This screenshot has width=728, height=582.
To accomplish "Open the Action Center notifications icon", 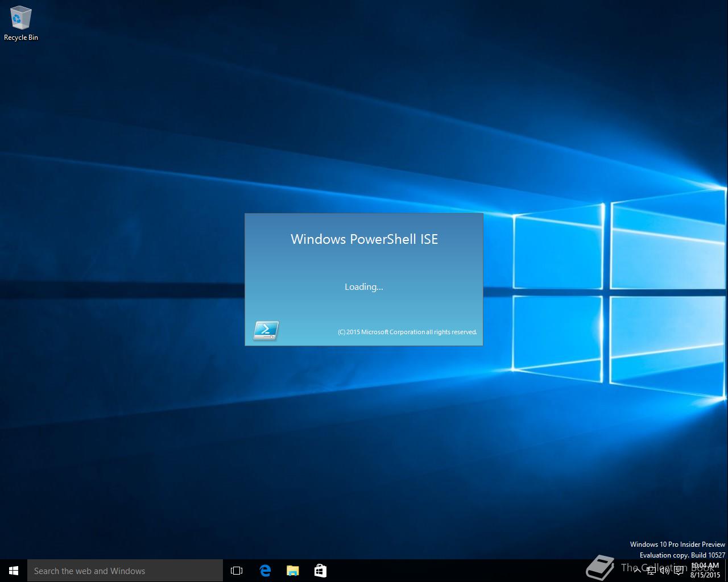I will pos(679,571).
